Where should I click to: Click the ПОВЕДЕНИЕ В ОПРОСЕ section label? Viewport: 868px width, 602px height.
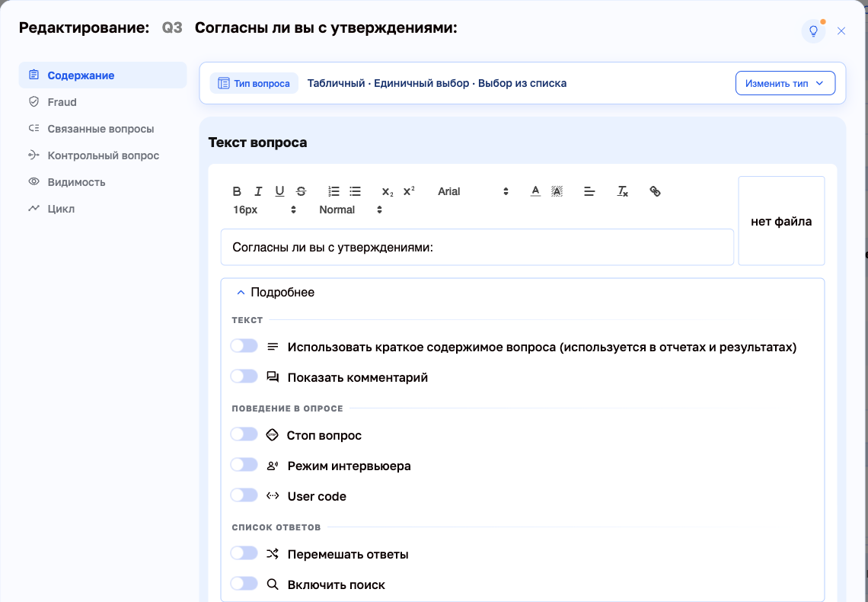point(287,408)
